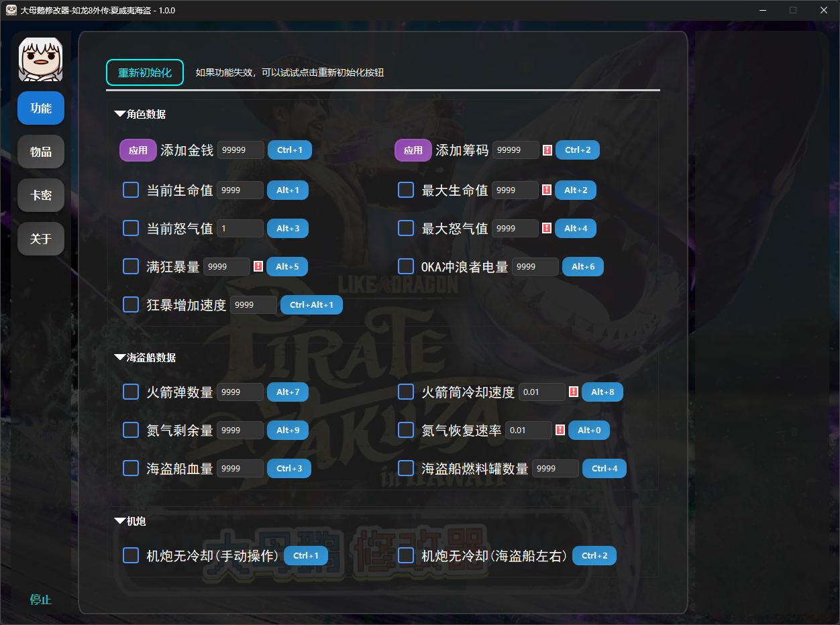Tick the 火箭筒冷却速度 checkbox
This screenshot has width=840, height=625.
pyautogui.click(x=406, y=392)
